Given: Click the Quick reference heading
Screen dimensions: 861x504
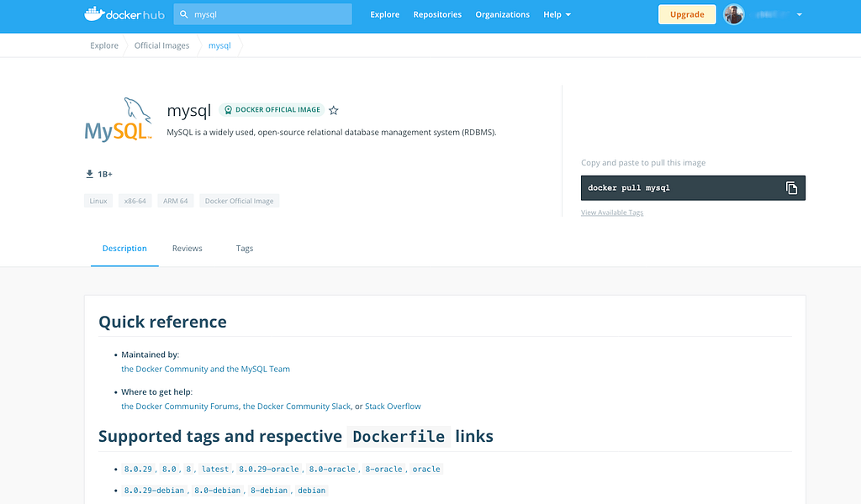Looking at the screenshot, I should [162, 322].
